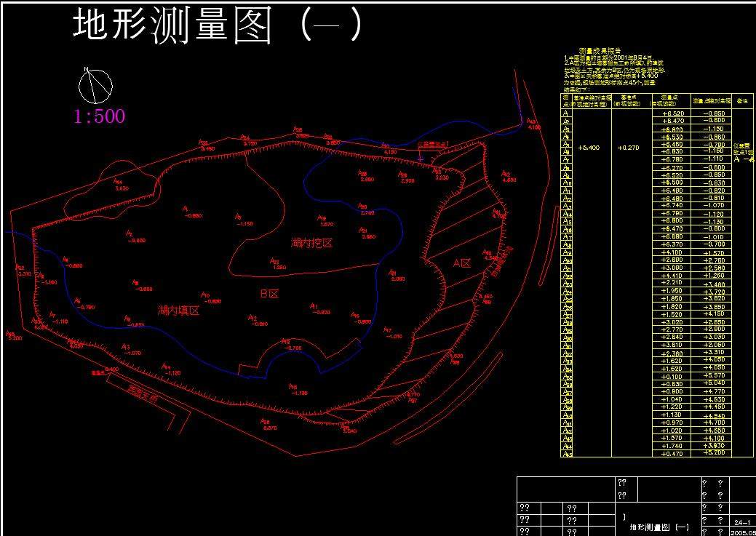Click the +5.400 cell in the table
This screenshot has height=536, width=756.
coord(588,148)
